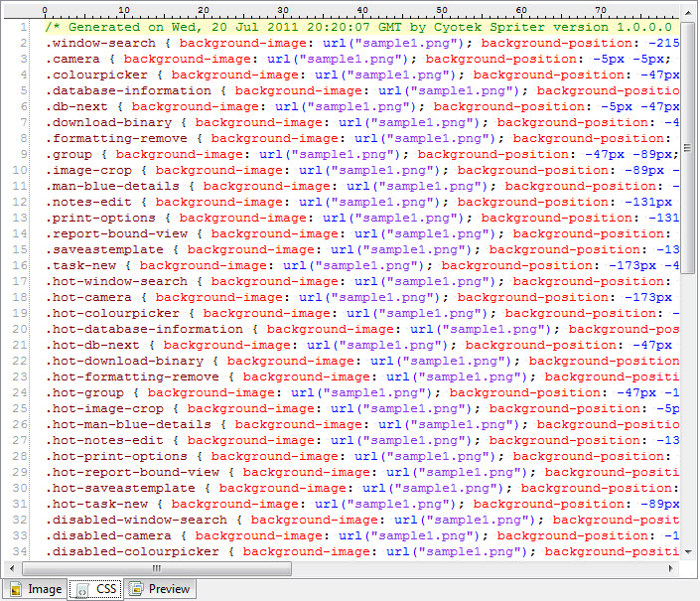Click the .man-blue-details selector on line 11

pyautogui.click(x=112, y=186)
